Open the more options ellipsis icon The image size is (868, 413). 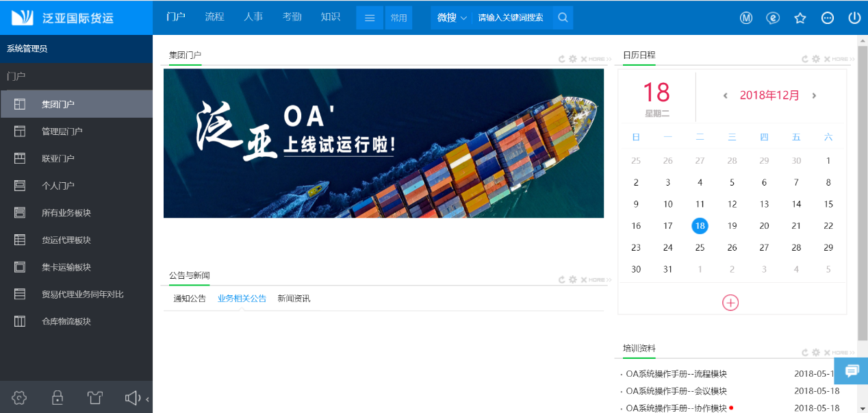(828, 18)
